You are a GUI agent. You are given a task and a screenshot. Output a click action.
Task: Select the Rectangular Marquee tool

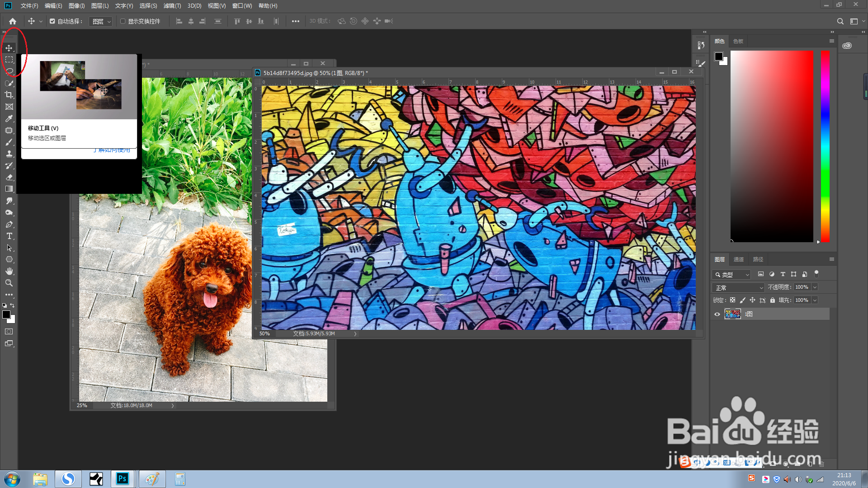pyautogui.click(x=9, y=60)
